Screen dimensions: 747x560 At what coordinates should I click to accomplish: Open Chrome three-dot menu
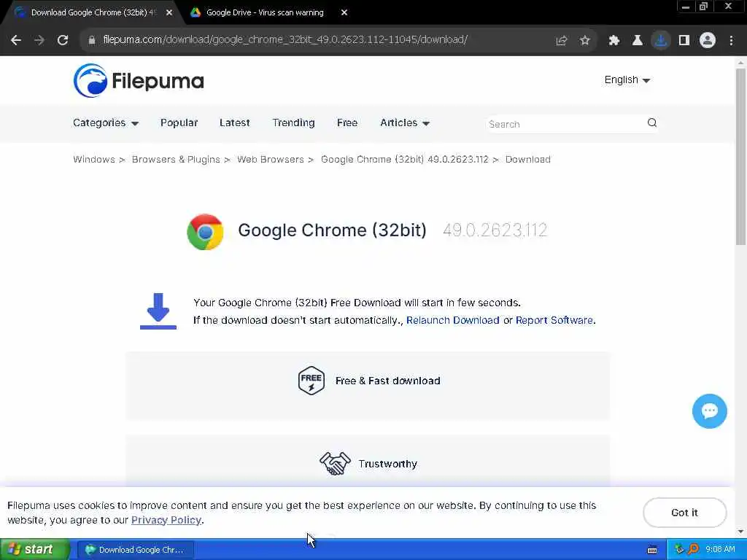coord(731,41)
